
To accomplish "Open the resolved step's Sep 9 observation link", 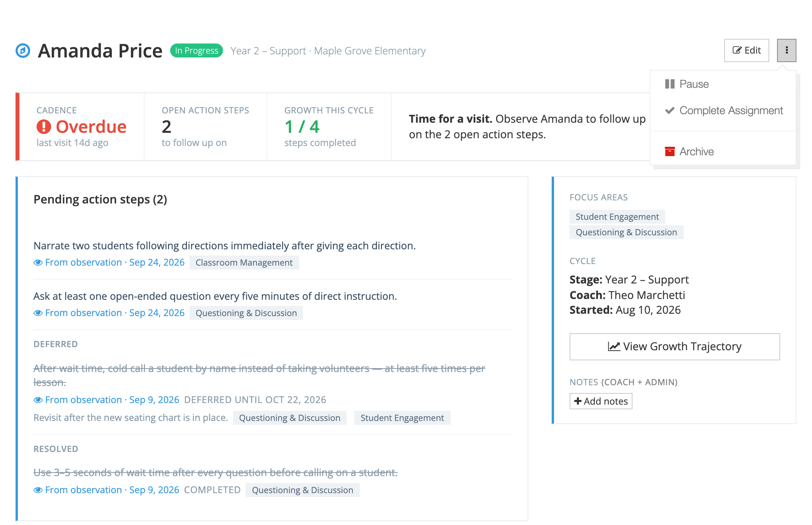I will [x=106, y=490].
